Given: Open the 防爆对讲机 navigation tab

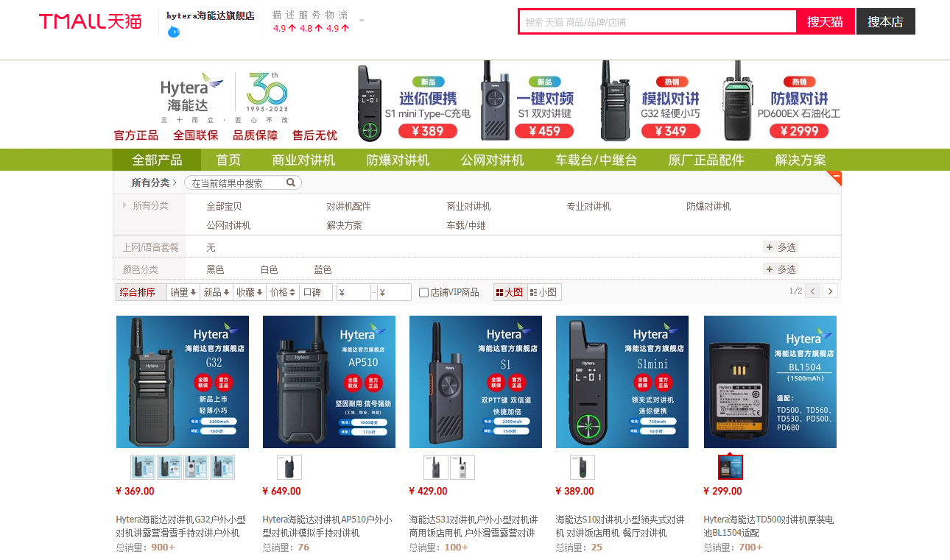Looking at the screenshot, I should [x=398, y=160].
